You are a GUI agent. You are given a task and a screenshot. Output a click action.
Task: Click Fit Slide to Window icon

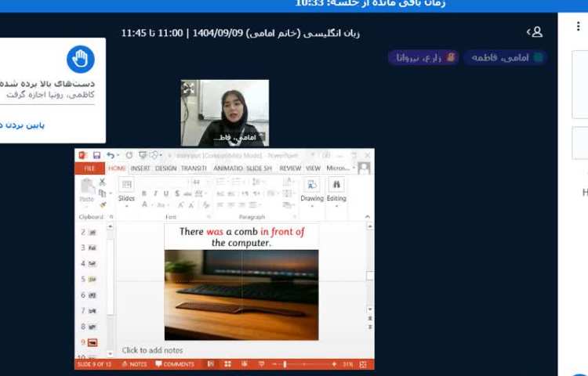click(363, 364)
